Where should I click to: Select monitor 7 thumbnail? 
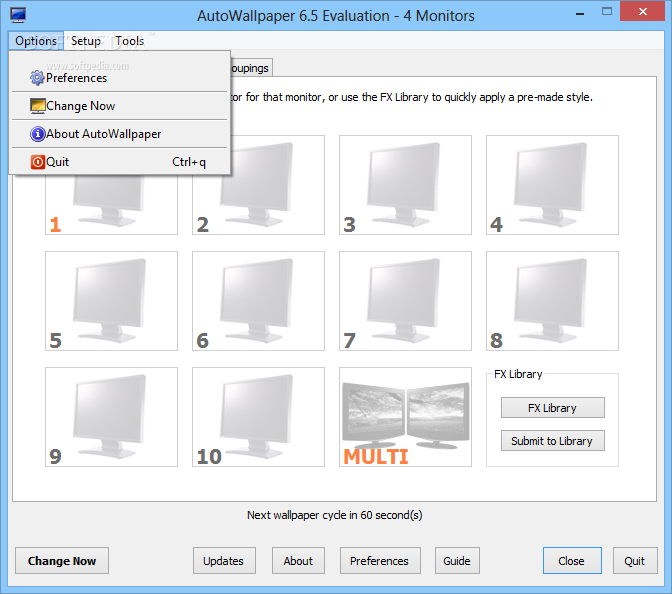coord(405,301)
